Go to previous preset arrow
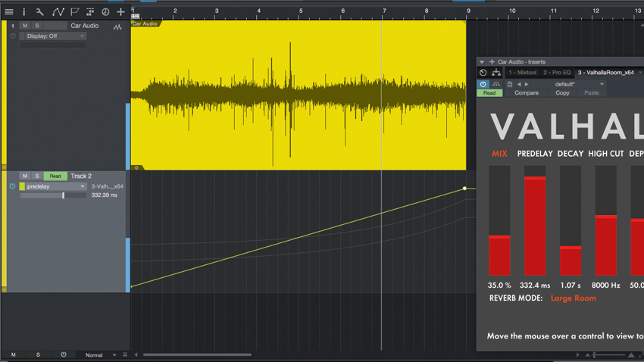The image size is (644, 362). coord(519,84)
